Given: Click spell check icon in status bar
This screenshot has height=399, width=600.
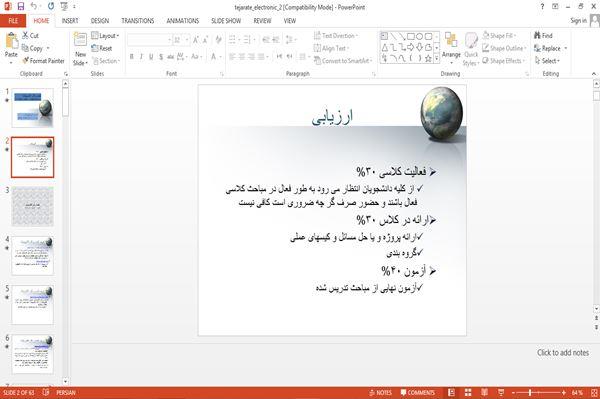Looking at the screenshot, I should pos(46,392).
